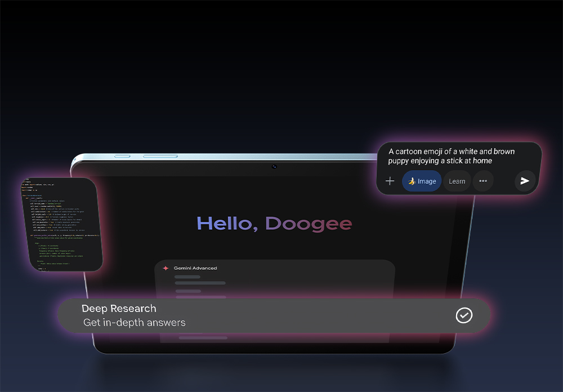Click the banana emoji on the Image chip
The height and width of the screenshot is (392, 563).
pos(412,181)
